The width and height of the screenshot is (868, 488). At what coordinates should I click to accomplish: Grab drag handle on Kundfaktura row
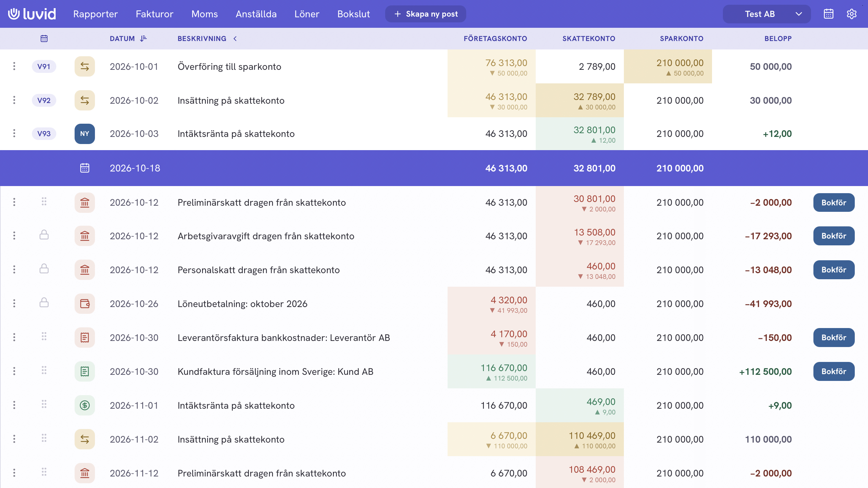[x=44, y=370]
